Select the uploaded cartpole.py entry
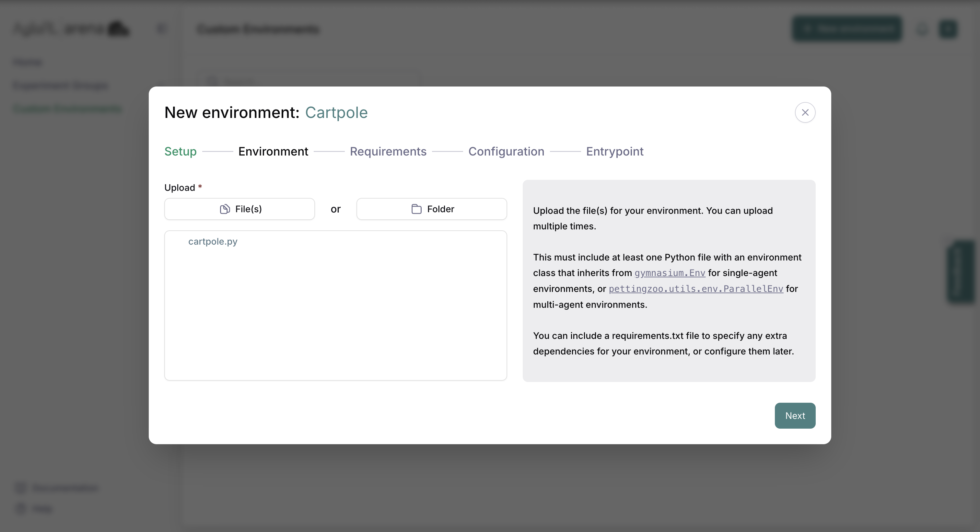This screenshot has height=532, width=980. point(213,241)
